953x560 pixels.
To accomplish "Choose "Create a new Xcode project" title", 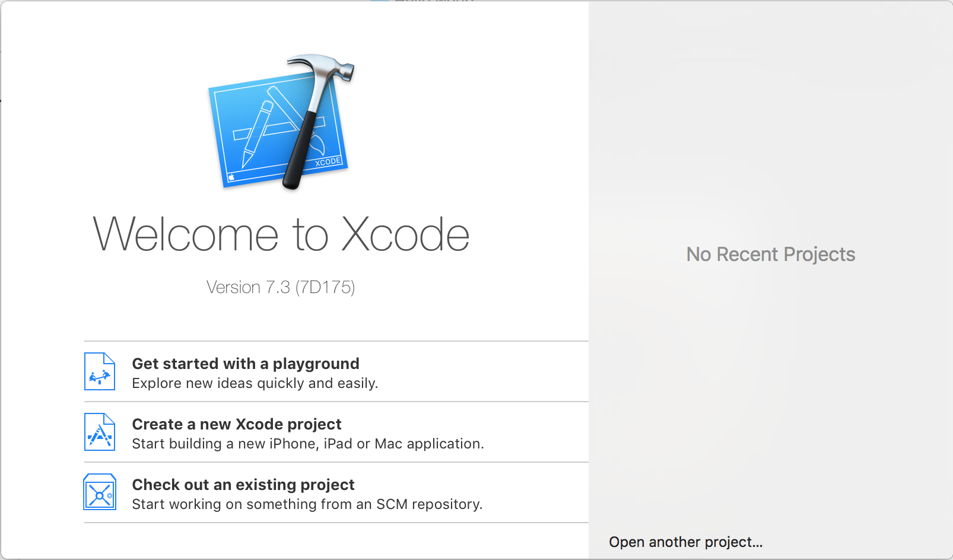I will 237,424.
